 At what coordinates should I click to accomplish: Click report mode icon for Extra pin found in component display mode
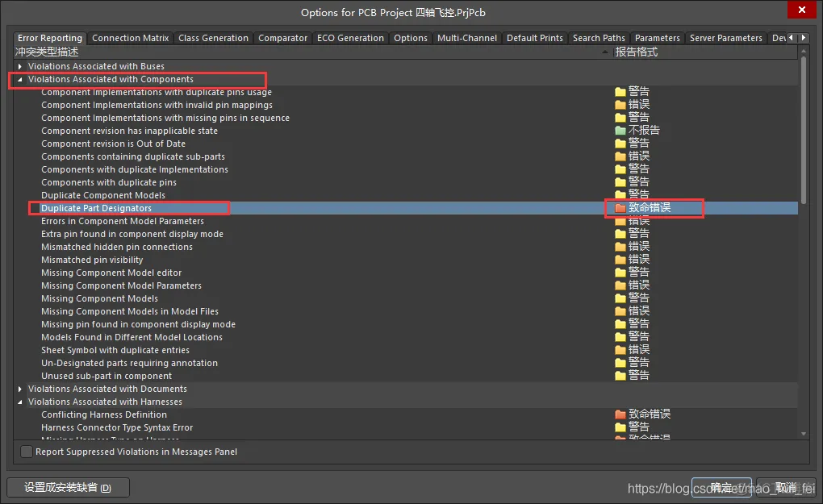[620, 234]
